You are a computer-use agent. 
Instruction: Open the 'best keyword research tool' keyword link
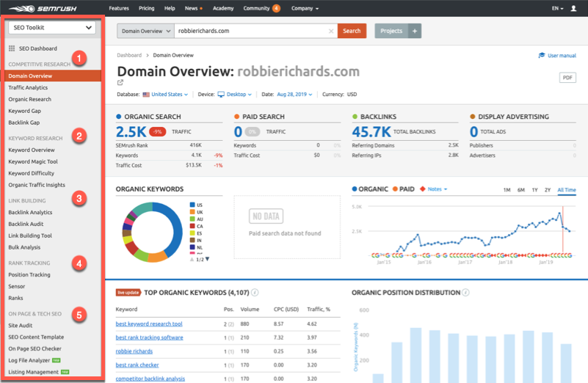click(x=149, y=324)
